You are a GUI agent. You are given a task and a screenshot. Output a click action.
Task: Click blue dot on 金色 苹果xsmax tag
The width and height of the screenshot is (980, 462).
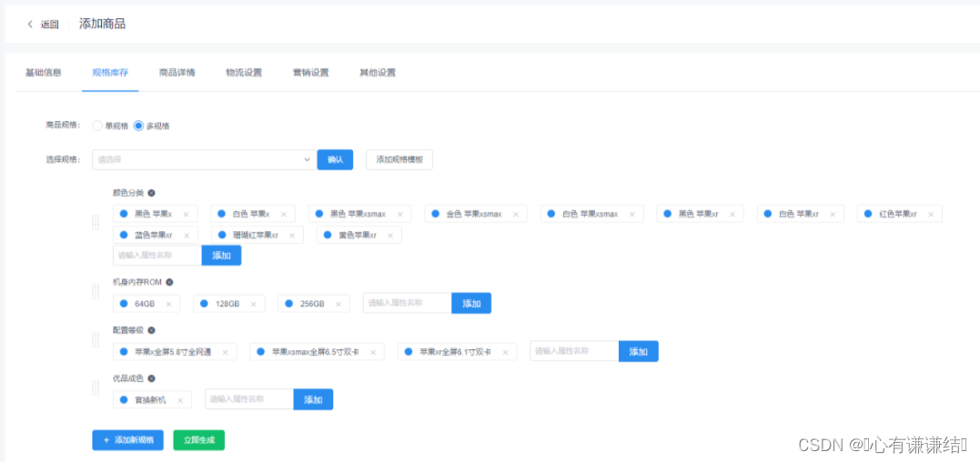pyautogui.click(x=435, y=214)
